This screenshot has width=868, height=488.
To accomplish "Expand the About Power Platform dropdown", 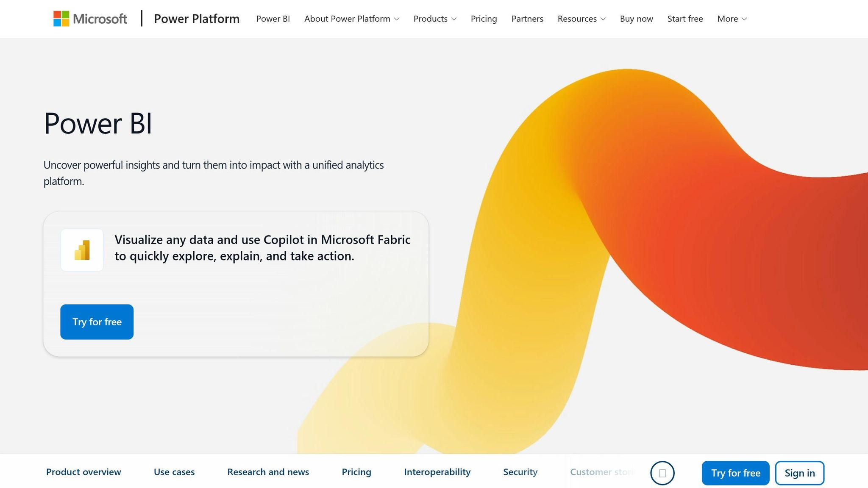I will (351, 19).
